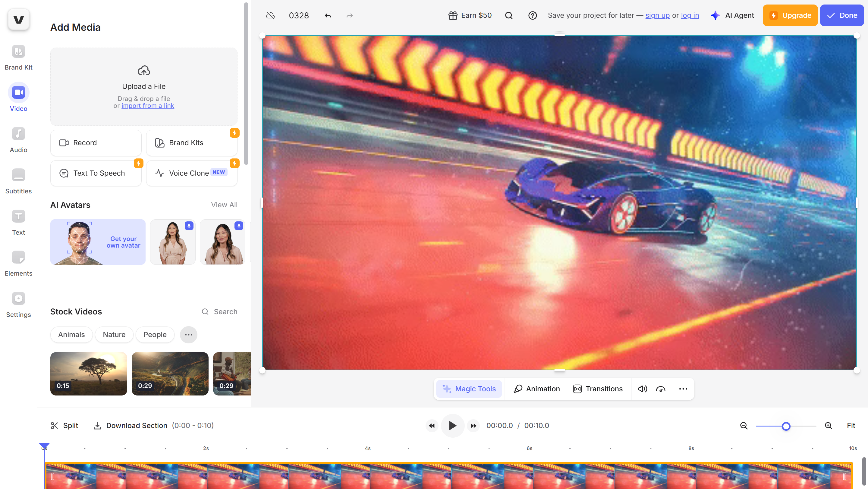Open the Brand Kit panel
The image size is (868, 497).
[x=18, y=57]
